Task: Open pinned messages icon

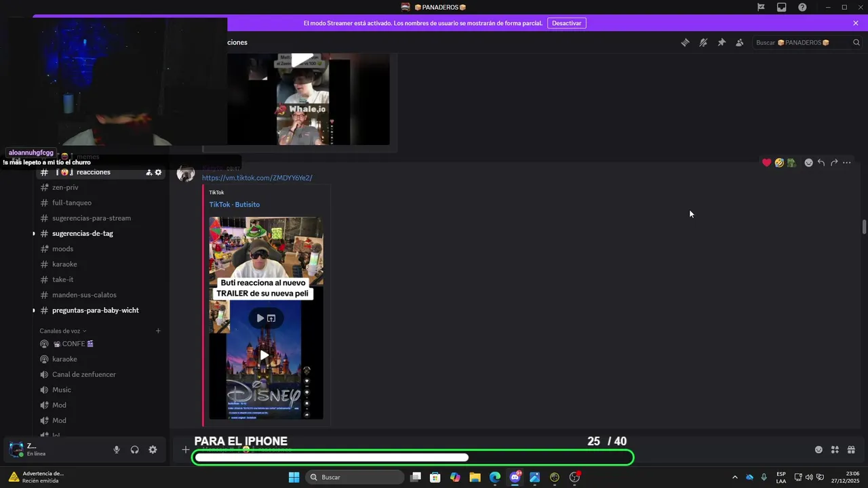Action: (x=722, y=42)
